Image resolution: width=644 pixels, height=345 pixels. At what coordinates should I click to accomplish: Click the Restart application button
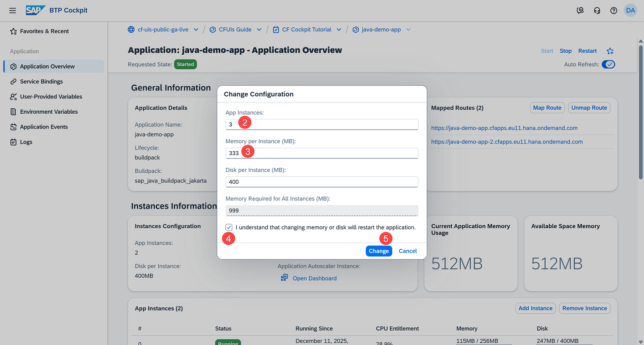pos(588,51)
